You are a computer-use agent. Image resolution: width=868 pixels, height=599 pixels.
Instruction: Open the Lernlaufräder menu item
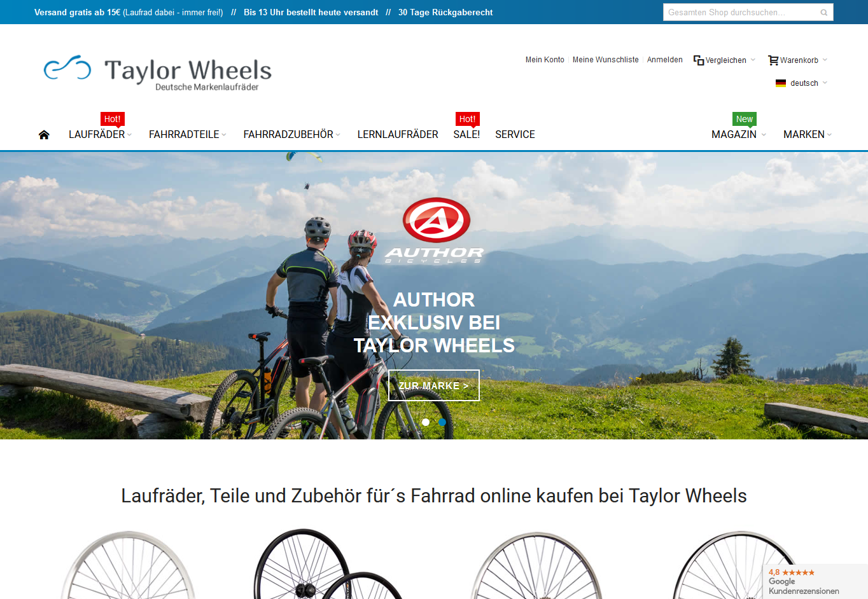398,135
